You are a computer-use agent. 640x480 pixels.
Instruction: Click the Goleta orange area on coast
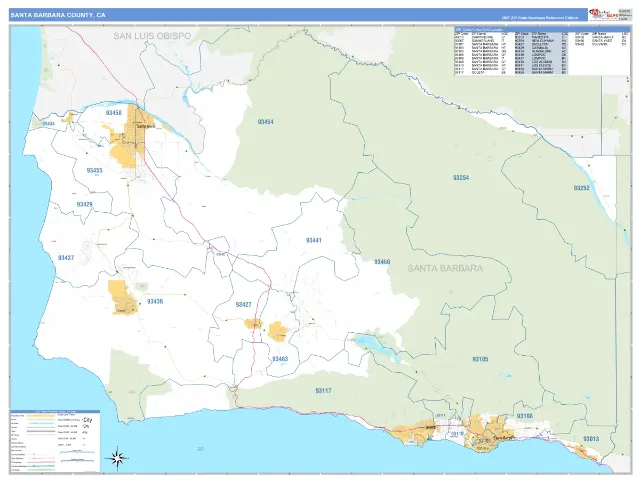point(412,433)
